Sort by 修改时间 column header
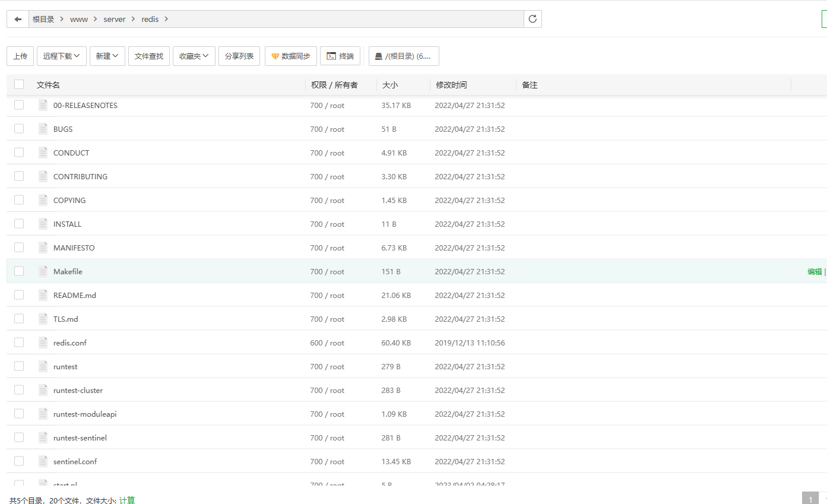This screenshot has height=504, width=827. point(451,85)
